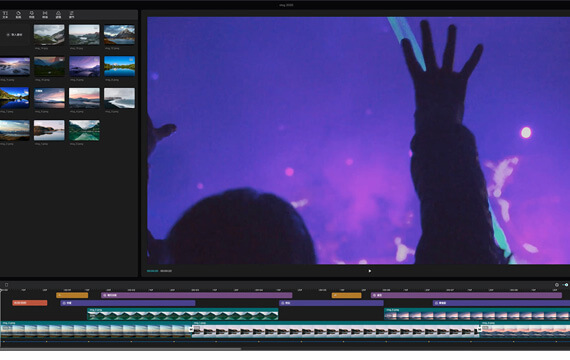Click the timeline horizontal scrollbar
This screenshot has height=360, width=570.
pos(120,349)
